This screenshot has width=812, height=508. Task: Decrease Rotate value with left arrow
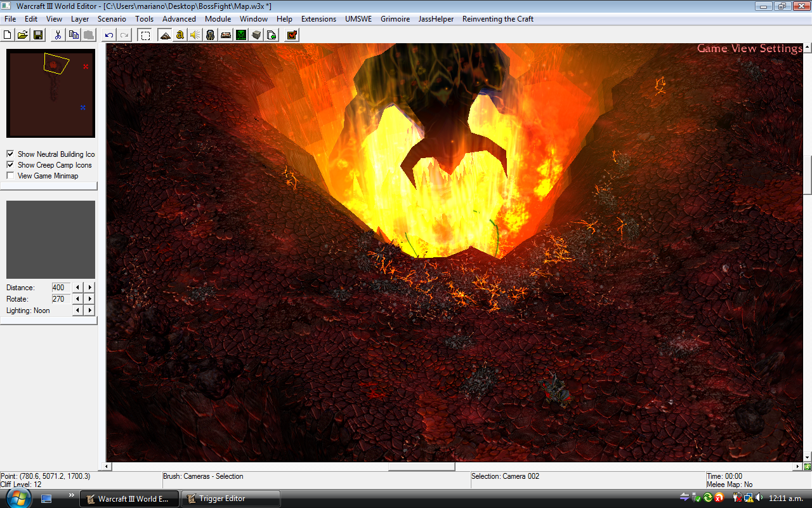pyautogui.click(x=78, y=299)
